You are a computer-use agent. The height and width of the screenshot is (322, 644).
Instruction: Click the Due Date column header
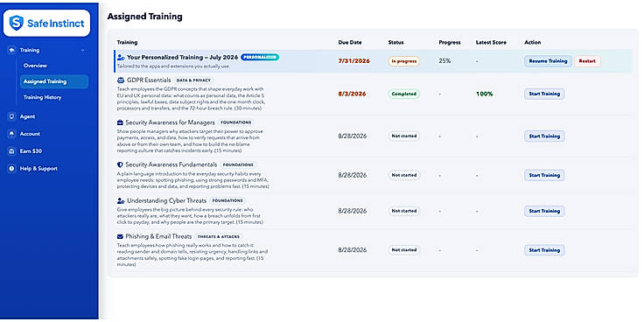pyautogui.click(x=350, y=42)
